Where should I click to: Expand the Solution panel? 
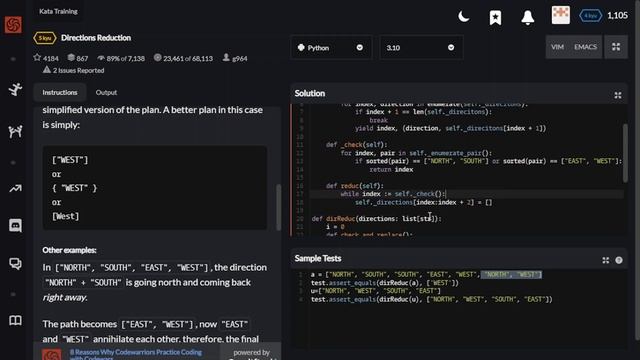(x=618, y=95)
